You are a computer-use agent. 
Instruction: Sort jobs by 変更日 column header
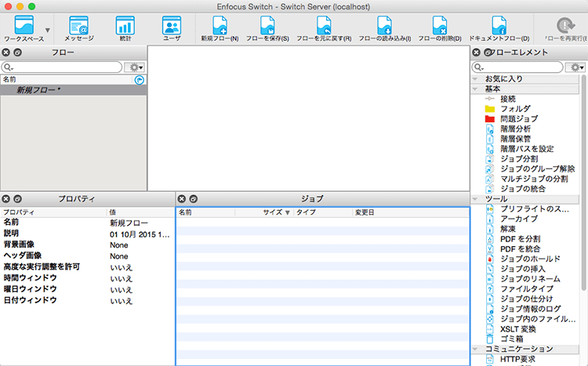click(x=365, y=212)
